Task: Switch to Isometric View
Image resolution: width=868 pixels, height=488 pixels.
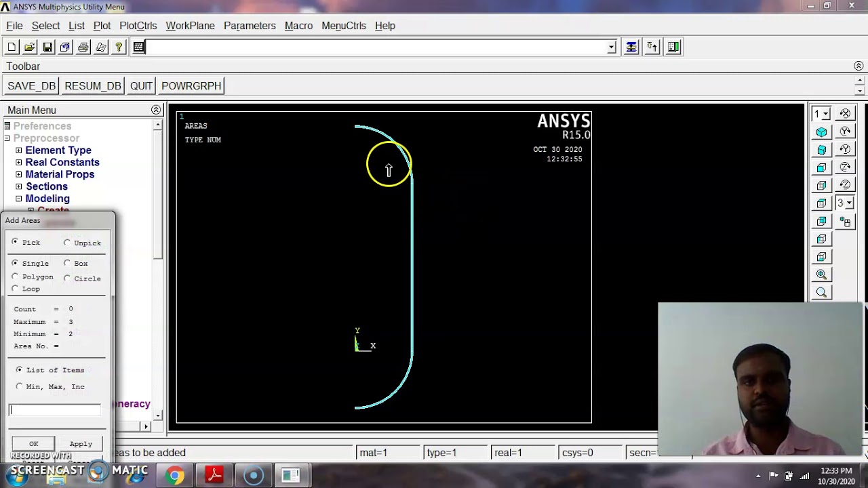Action: (x=822, y=131)
